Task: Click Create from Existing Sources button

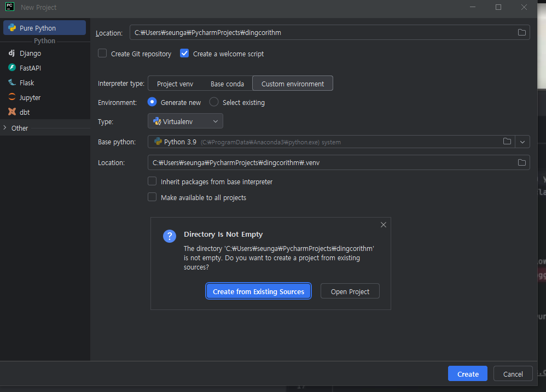Action: point(258,291)
